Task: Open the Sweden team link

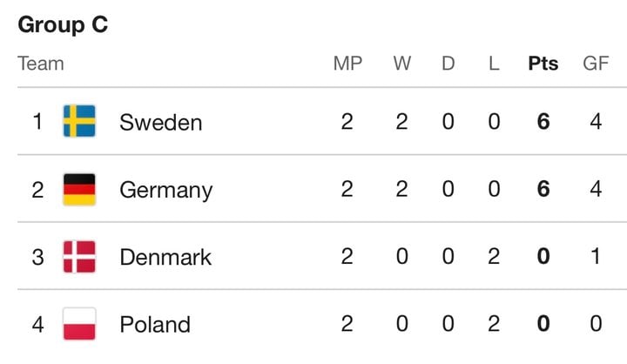Action: tap(161, 122)
